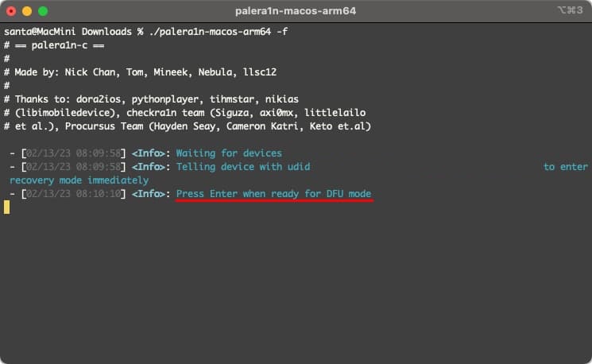Image resolution: width=592 pixels, height=364 pixels.
Task: Click the './palera1n-macos-arm64 -f' command text
Action: pyautogui.click(x=219, y=32)
